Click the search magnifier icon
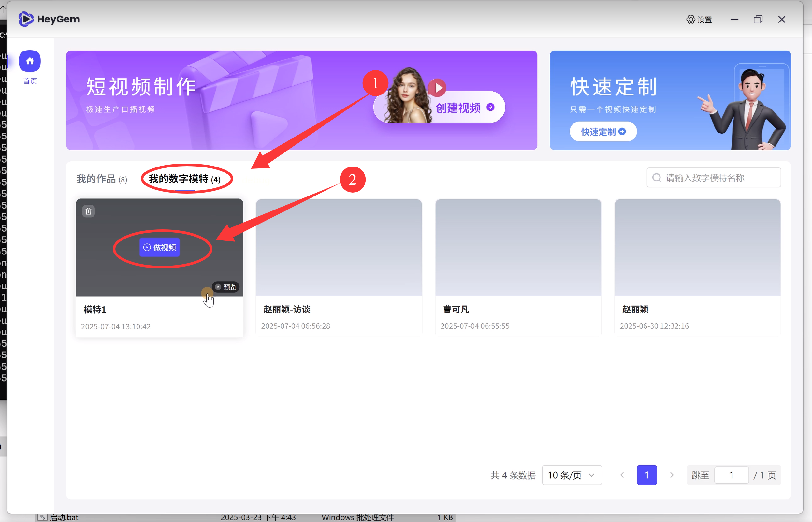The image size is (812, 522). (x=657, y=178)
